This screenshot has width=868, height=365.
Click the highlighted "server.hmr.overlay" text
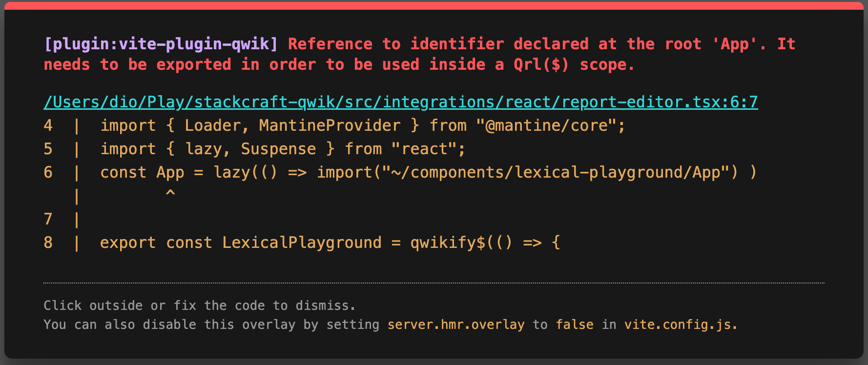tap(456, 324)
